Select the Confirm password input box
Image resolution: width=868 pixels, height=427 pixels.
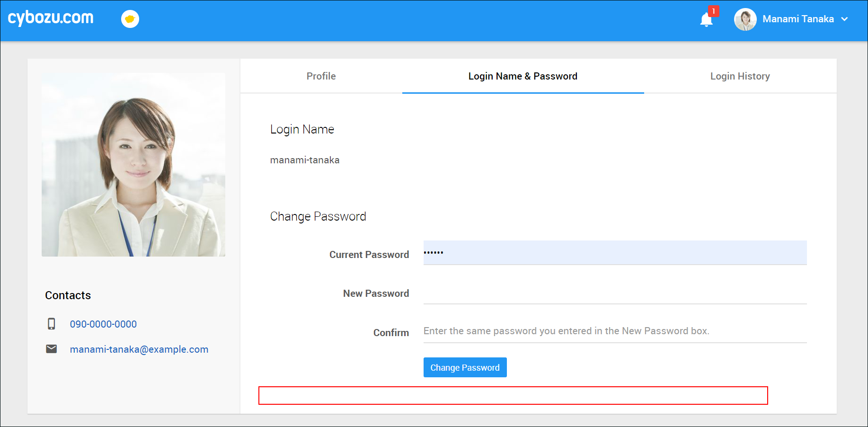pos(615,331)
